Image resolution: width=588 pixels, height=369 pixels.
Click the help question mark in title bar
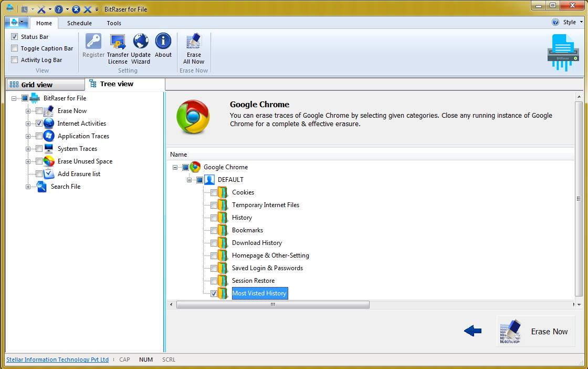58,9
